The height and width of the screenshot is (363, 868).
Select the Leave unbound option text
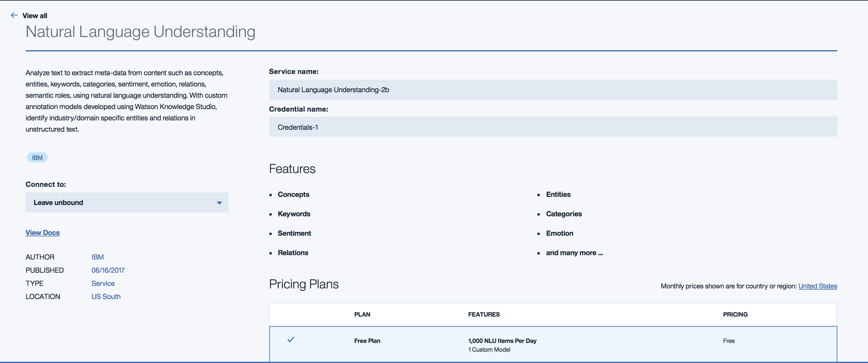58,203
